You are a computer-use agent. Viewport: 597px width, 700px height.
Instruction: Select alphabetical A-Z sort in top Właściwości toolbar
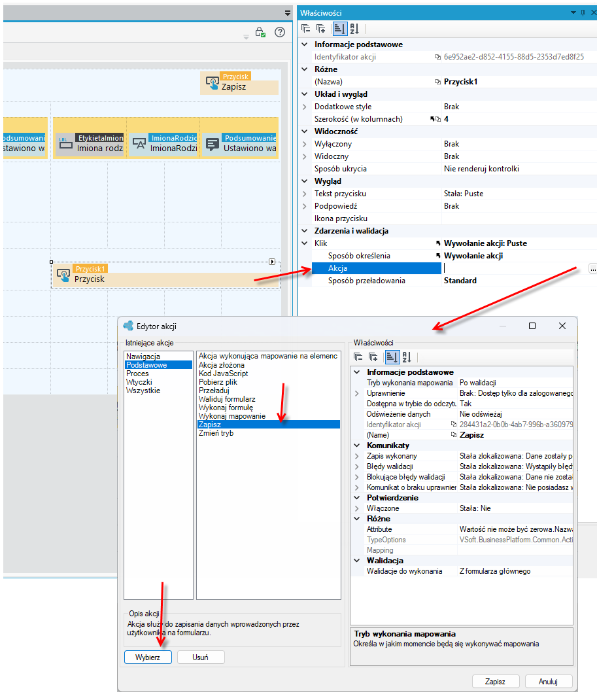354,29
